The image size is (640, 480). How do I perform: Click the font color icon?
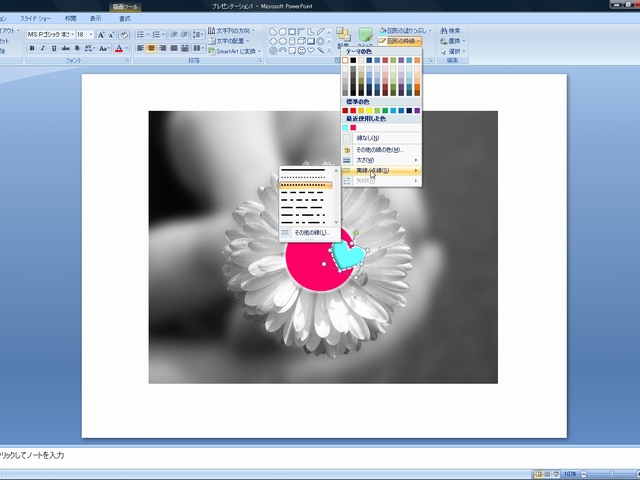[119, 48]
